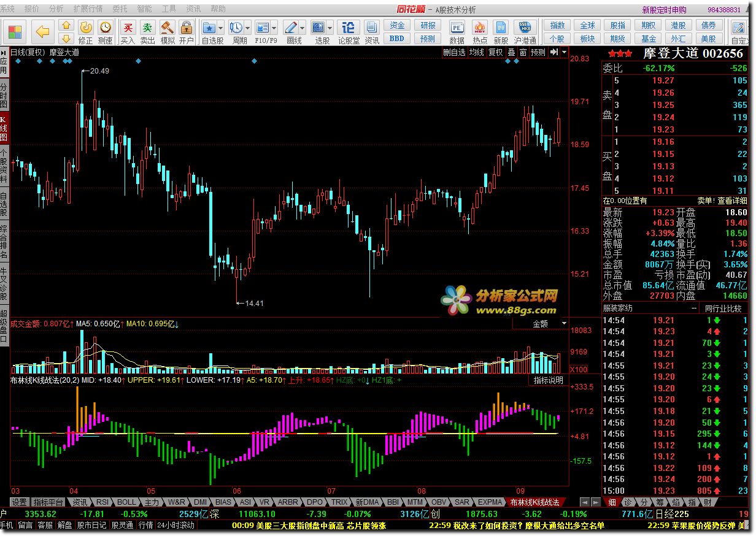This screenshot has width=756, height=536.
Task: Click 查看详细 link
Action: (x=732, y=201)
